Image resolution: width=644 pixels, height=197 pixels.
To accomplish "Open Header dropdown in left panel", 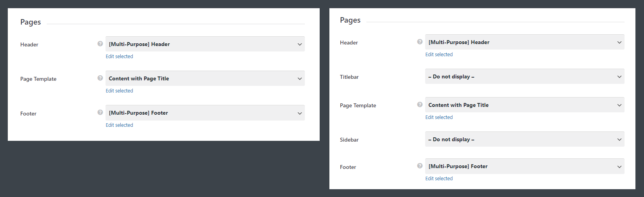I will coord(205,44).
